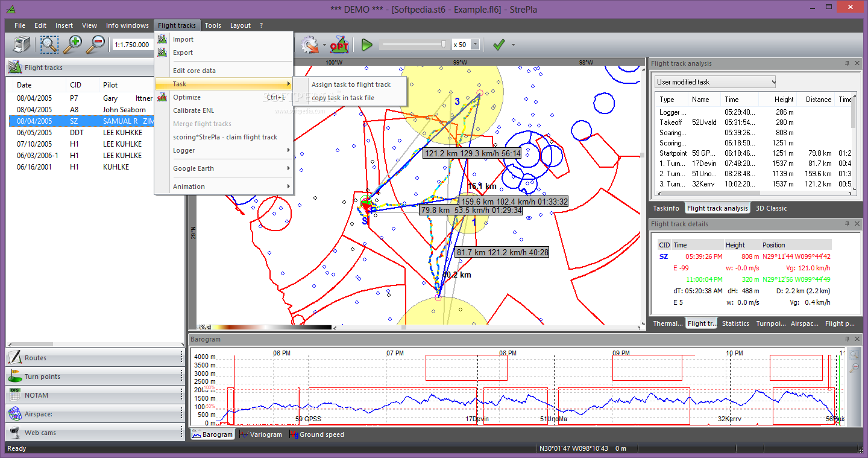Expand the Google Earth submenu
The height and width of the screenshot is (458, 868).
pyautogui.click(x=224, y=168)
